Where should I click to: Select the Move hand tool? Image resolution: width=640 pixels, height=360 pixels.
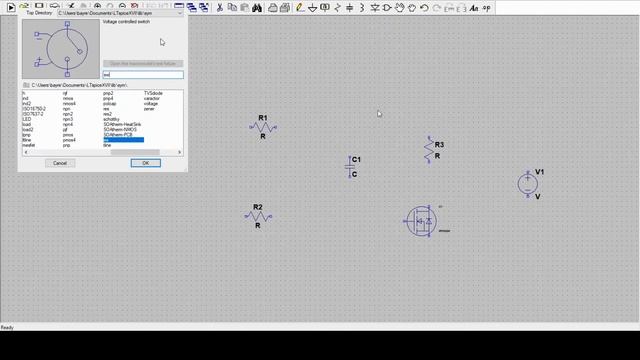point(400,7)
